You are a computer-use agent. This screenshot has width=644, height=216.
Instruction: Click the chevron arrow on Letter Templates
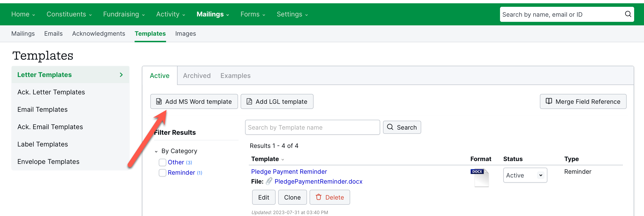(121, 75)
